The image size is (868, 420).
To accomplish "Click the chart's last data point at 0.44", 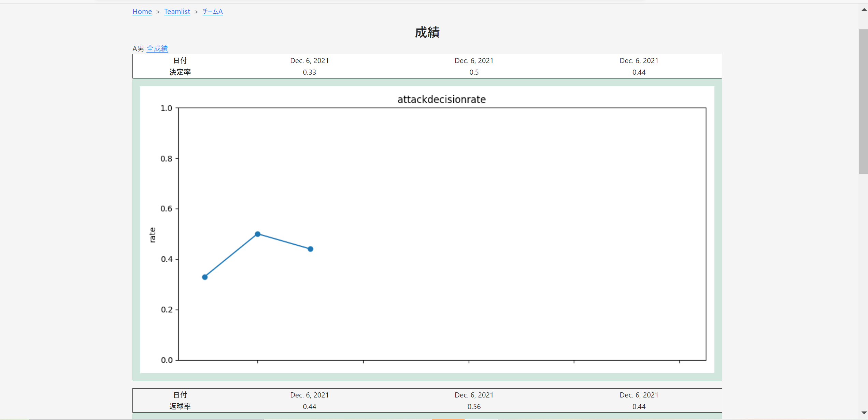I will pos(310,249).
